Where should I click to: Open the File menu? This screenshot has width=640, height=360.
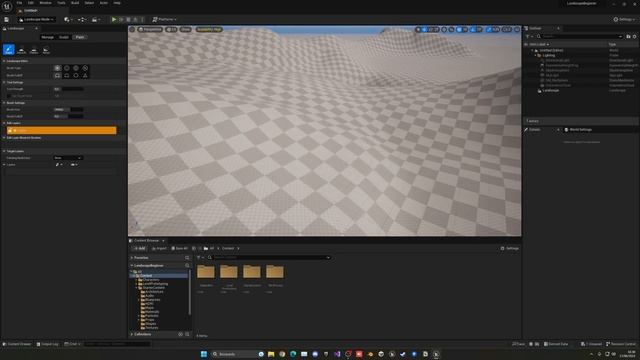19,3
